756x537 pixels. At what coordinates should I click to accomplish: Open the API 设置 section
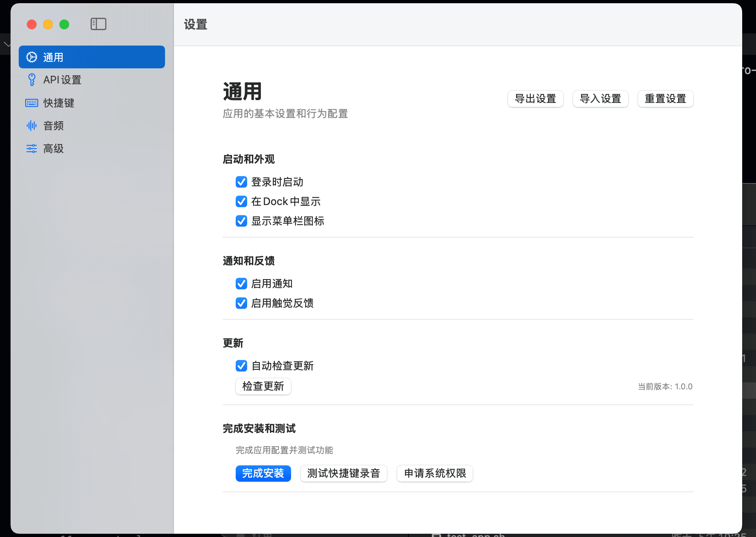pyautogui.click(x=92, y=80)
